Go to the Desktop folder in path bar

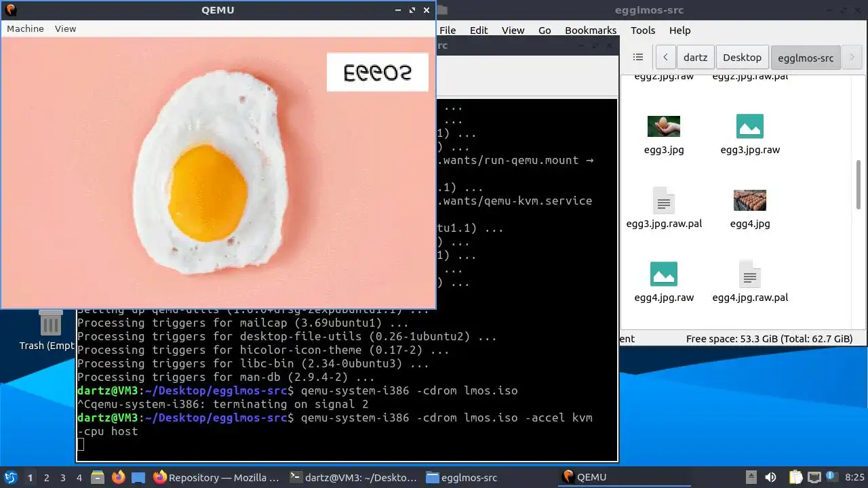point(742,58)
